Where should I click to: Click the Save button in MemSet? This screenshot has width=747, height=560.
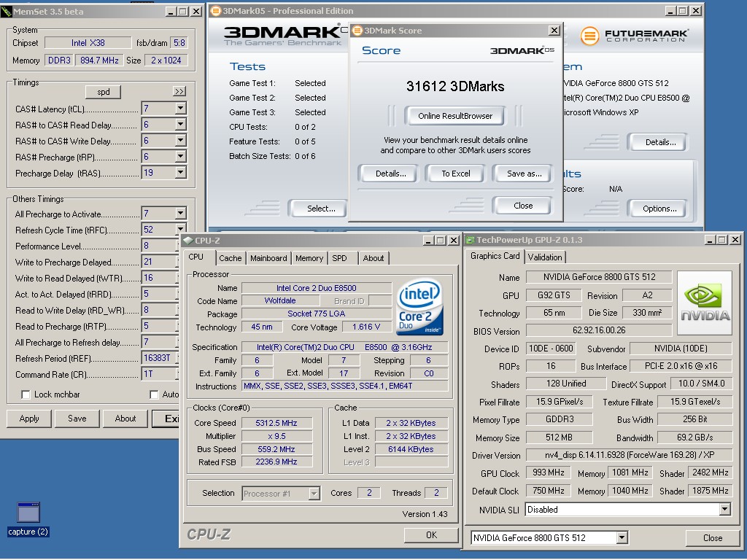coord(77,419)
